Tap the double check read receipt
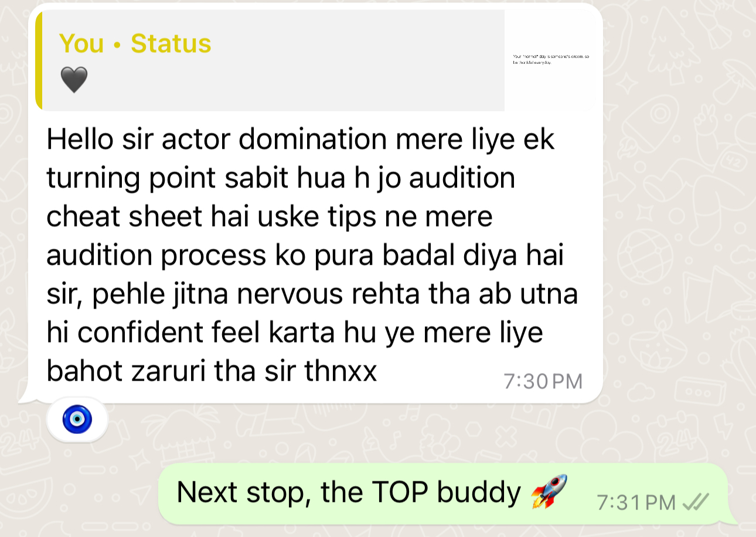The height and width of the screenshot is (537, 756). [x=697, y=502]
